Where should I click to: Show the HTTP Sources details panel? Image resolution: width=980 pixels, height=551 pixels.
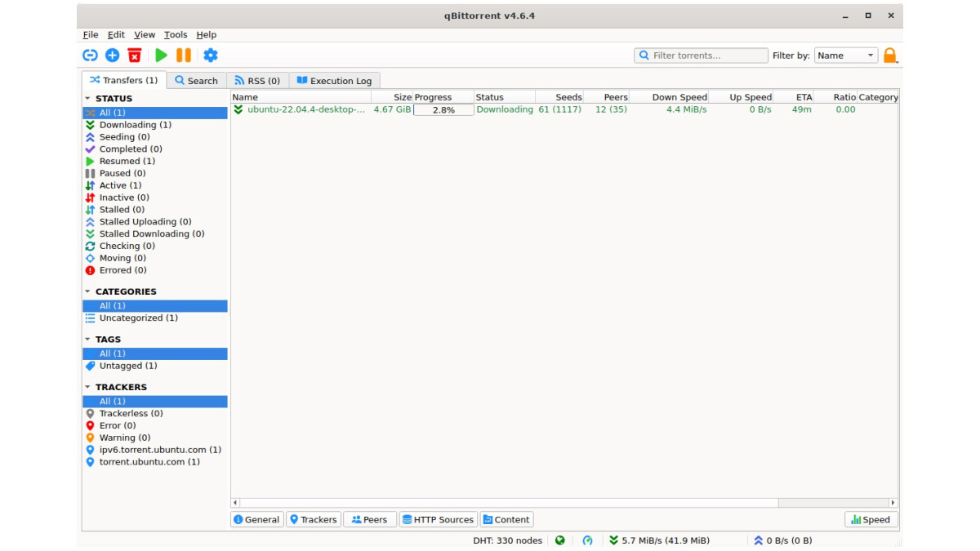tap(438, 519)
